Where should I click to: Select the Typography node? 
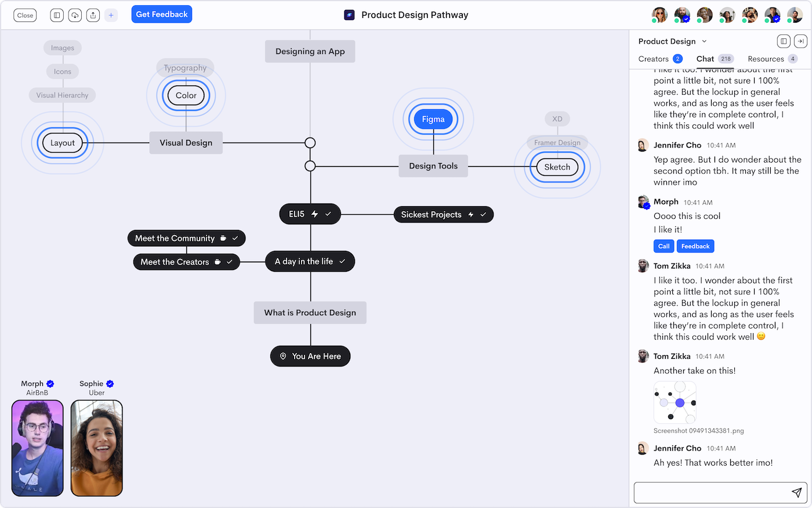185,68
